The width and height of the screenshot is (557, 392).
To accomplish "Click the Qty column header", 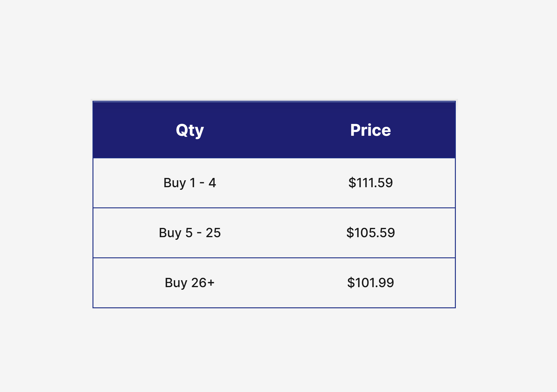I will pyautogui.click(x=190, y=130).
